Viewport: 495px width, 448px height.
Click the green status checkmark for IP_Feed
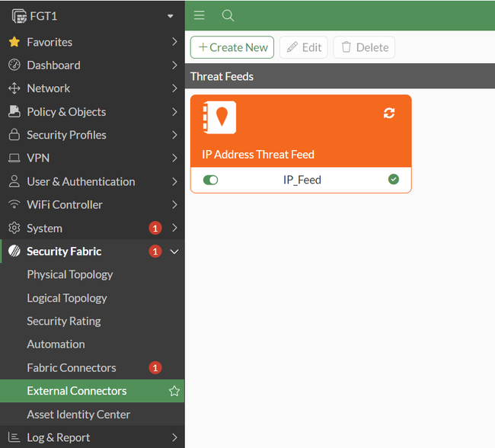(x=394, y=180)
